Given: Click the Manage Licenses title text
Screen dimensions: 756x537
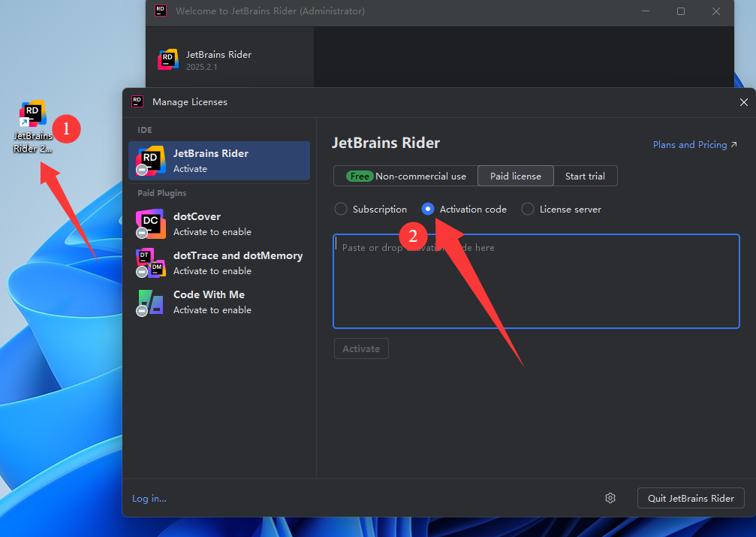Looking at the screenshot, I should pyautogui.click(x=189, y=102).
